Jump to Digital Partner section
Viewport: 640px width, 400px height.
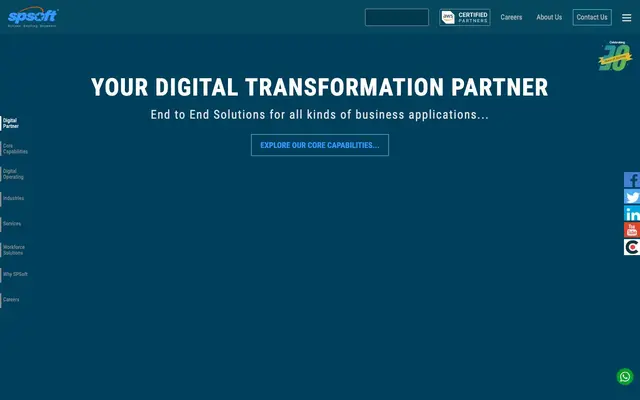(11, 123)
